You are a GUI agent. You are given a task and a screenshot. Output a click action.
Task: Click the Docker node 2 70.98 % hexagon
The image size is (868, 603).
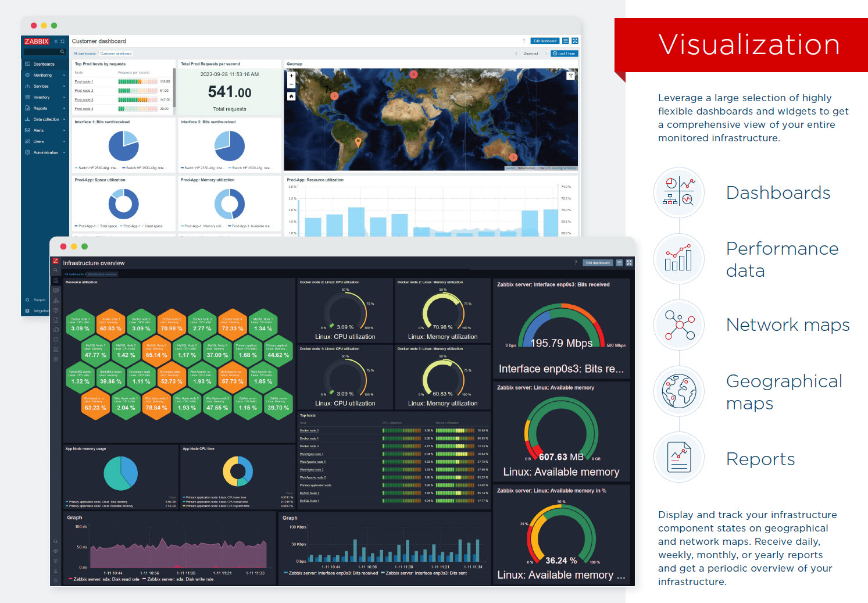pos(172,324)
